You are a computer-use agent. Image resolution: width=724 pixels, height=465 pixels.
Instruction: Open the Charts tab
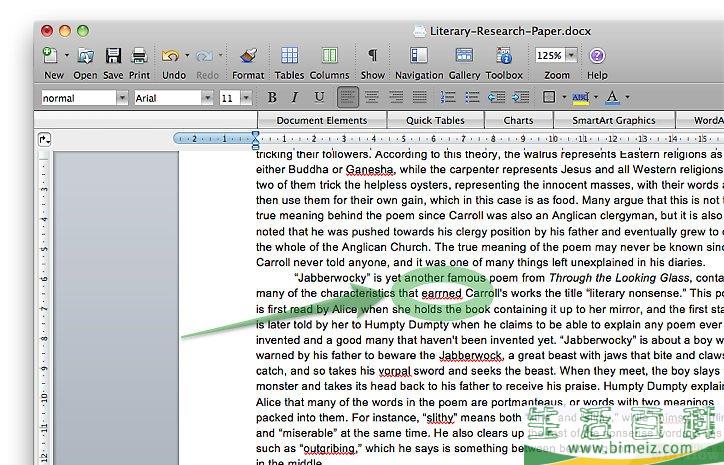519,121
